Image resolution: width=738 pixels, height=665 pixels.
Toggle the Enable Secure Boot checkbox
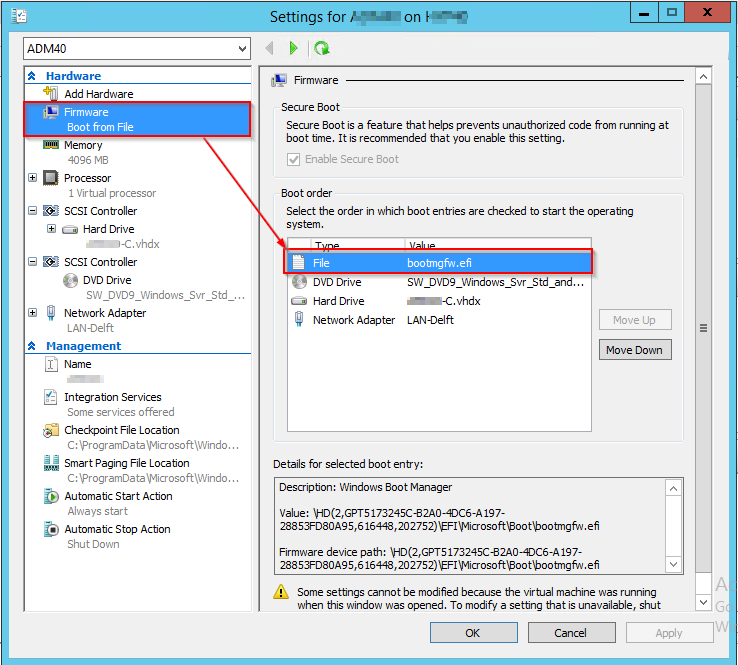point(294,159)
